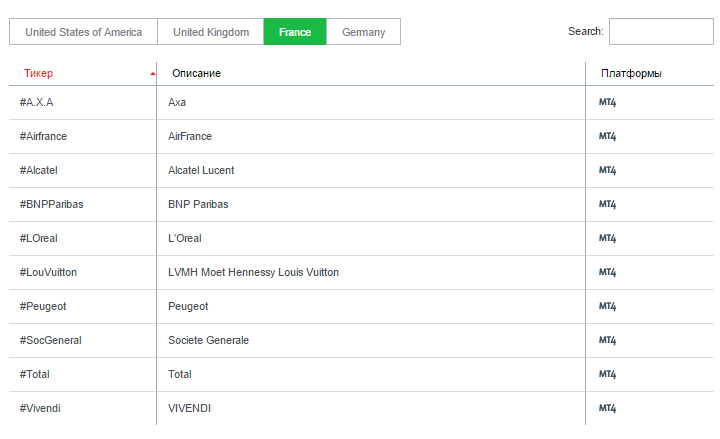Click the red sort arrow in Тикер header
720x439 pixels.
point(153,74)
